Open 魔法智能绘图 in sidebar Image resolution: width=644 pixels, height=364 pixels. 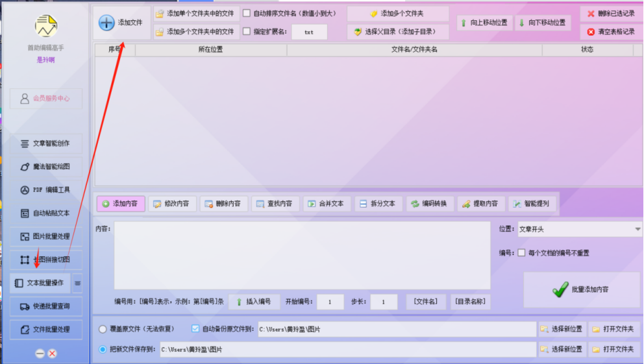(46, 167)
